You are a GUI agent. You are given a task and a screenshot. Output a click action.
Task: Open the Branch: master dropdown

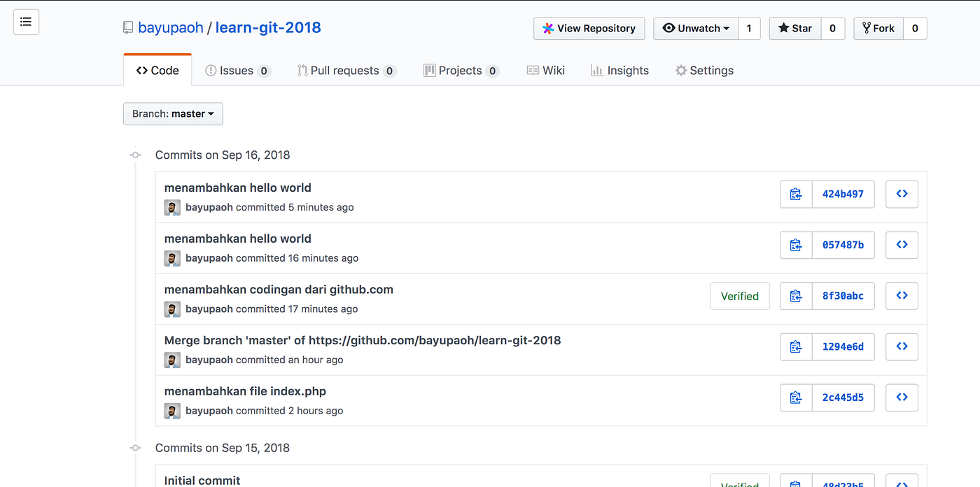pos(172,113)
